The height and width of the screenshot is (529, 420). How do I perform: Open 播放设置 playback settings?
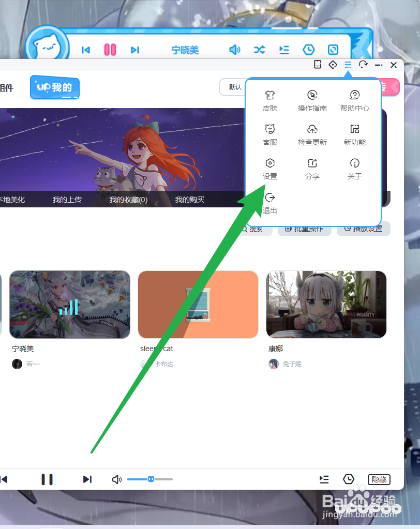coord(364,229)
